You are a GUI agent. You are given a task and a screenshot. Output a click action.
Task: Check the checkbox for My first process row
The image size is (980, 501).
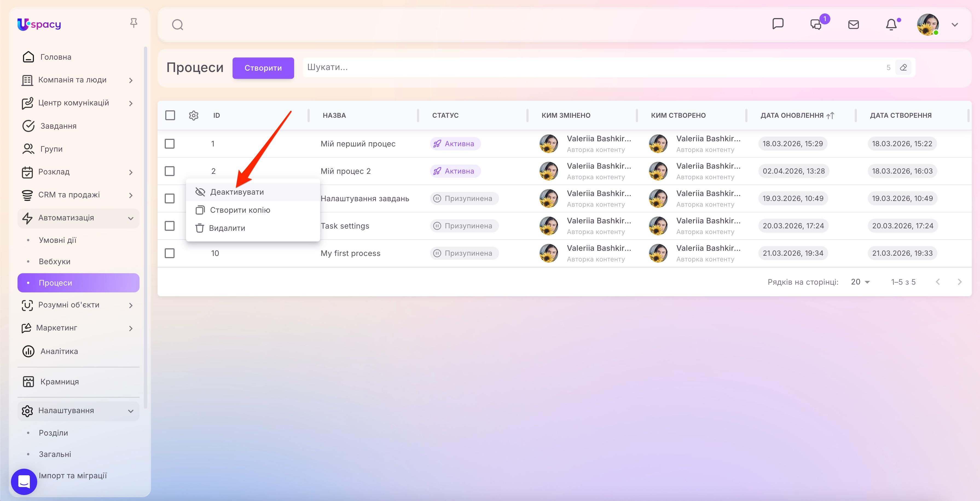(x=170, y=253)
